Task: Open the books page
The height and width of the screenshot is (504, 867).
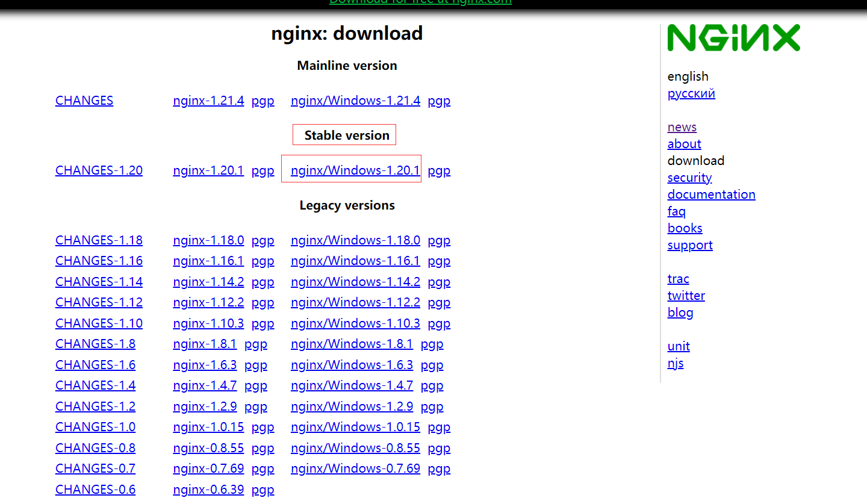Action: (x=685, y=228)
